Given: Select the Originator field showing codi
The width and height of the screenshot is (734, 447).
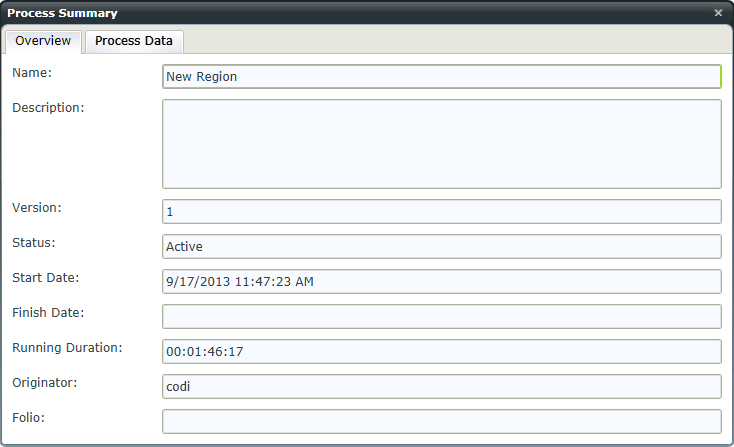Looking at the screenshot, I should pyautogui.click(x=441, y=387).
